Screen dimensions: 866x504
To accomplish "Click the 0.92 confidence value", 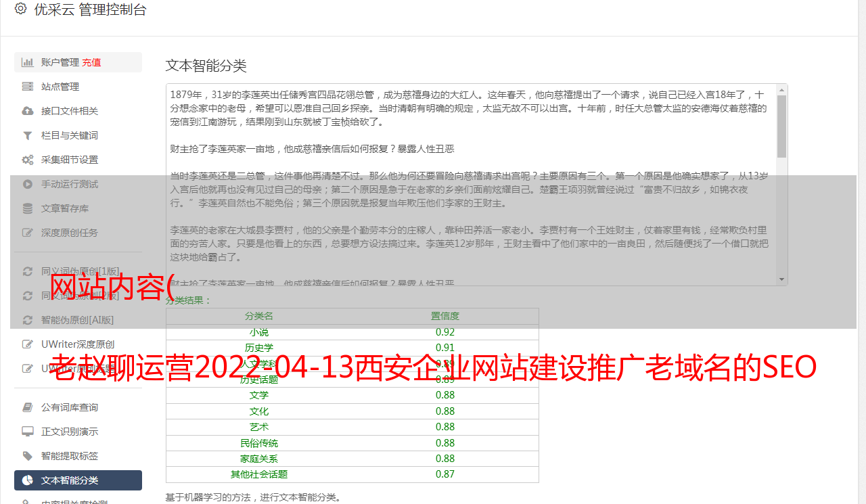I will [445, 332].
